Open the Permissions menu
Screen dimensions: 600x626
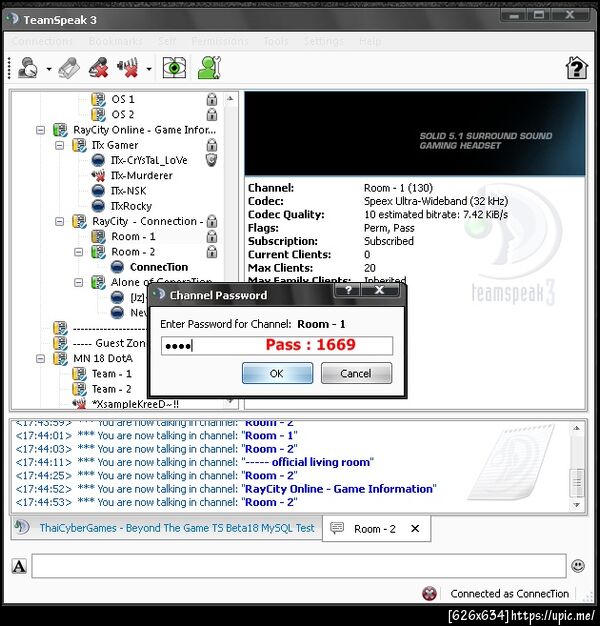click(220, 41)
